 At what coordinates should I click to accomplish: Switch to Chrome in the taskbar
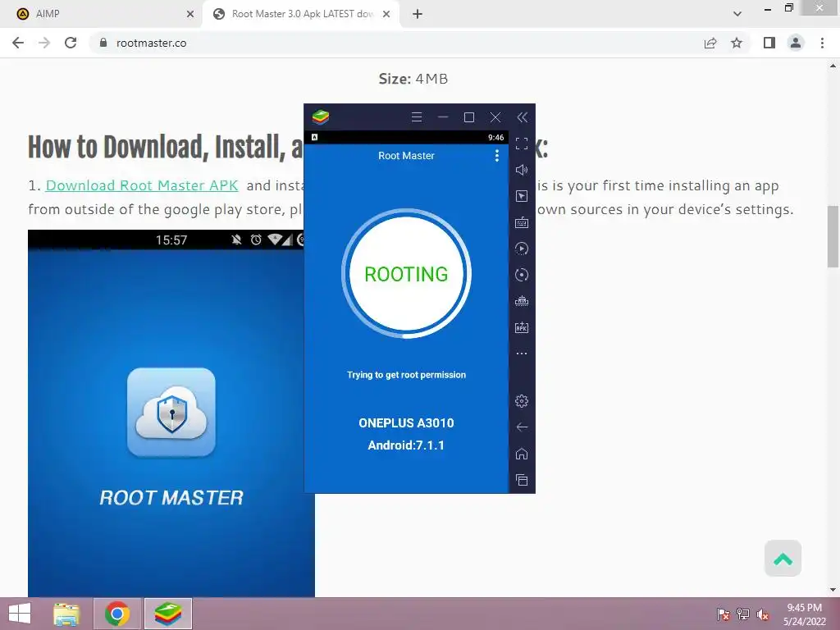(x=117, y=614)
